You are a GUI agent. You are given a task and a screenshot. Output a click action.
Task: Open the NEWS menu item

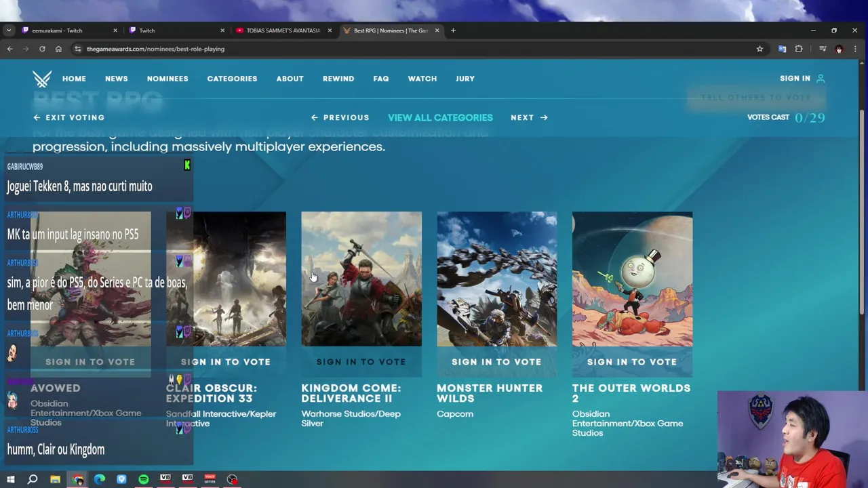116,79
